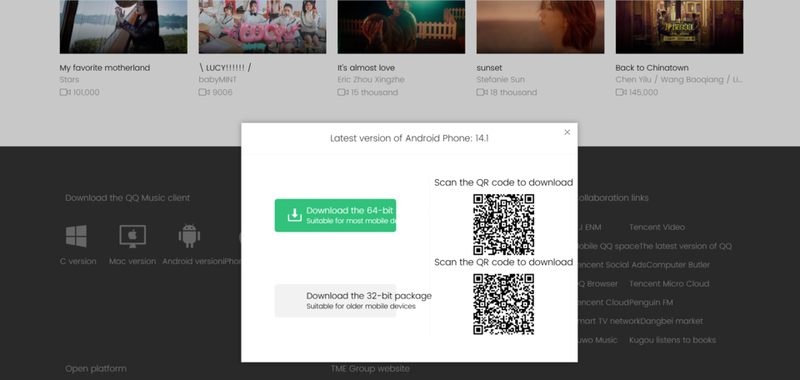Click the 'Collaboration links' heading
Viewport: 800px width, 380px height.
point(613,198)
